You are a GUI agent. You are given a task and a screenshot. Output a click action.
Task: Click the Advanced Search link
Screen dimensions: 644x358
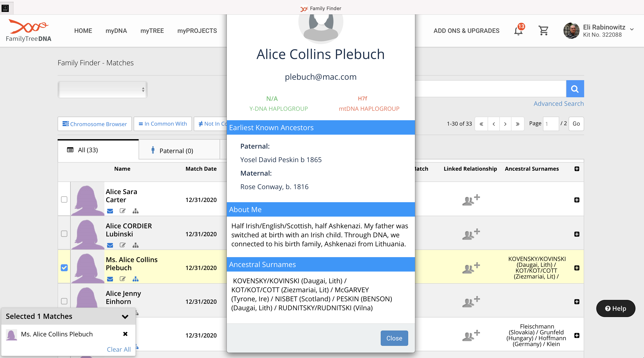[558, 104]
